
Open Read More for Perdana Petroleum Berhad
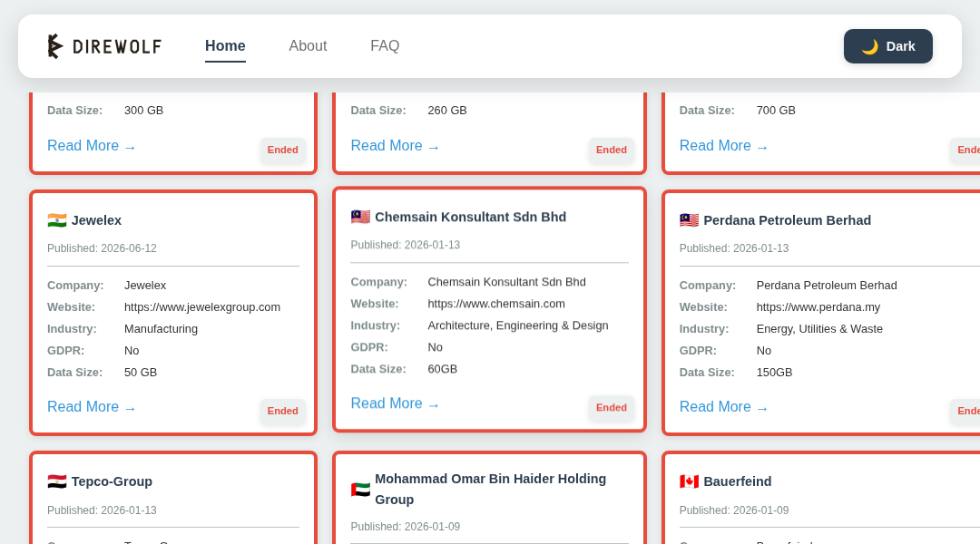pos(724,406)
